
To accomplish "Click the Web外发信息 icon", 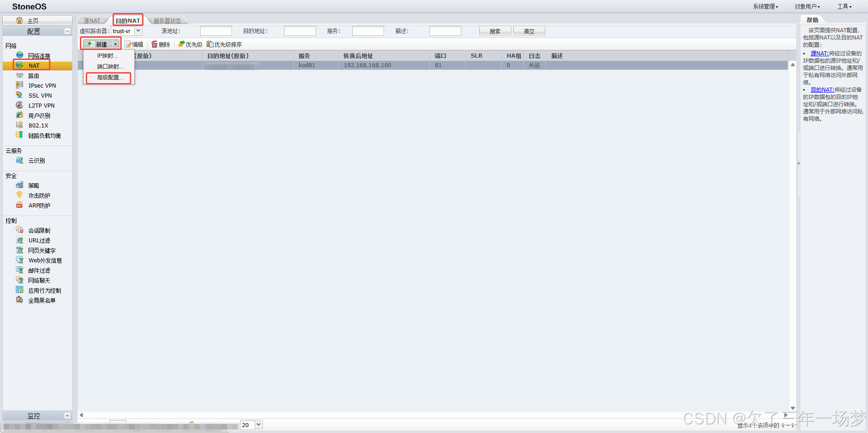I will [20, 260].
